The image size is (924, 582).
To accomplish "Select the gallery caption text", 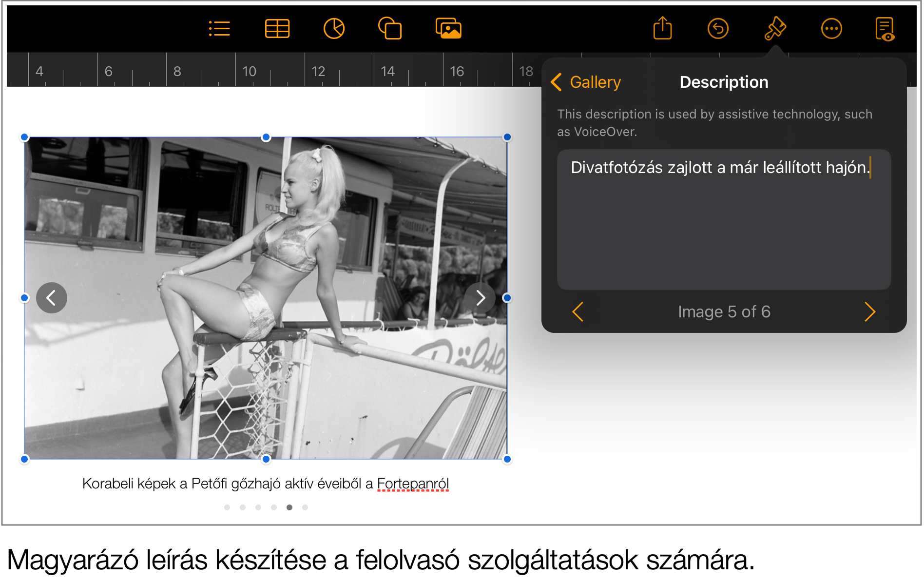I will pyautogui.click(x=266, y=484).
